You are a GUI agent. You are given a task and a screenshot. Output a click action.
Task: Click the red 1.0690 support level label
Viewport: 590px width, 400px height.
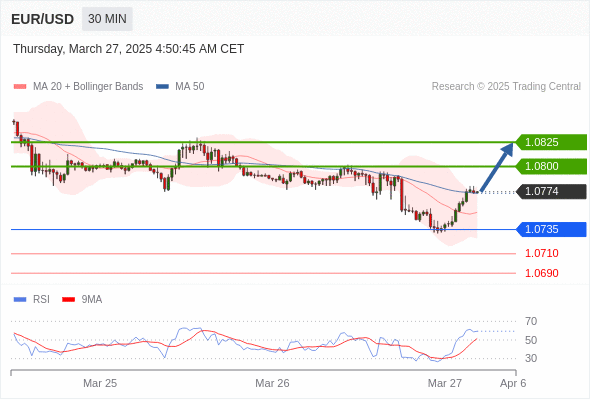(541, 273)
